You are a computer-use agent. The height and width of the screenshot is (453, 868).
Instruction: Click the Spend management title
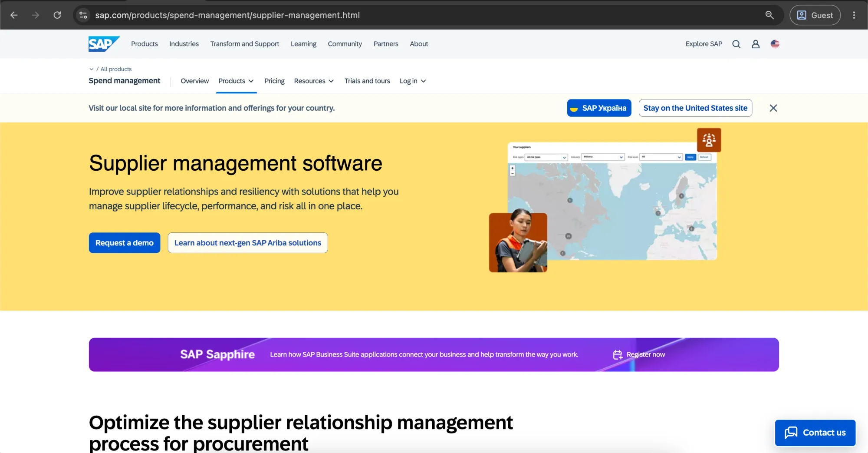coord(125,81)
